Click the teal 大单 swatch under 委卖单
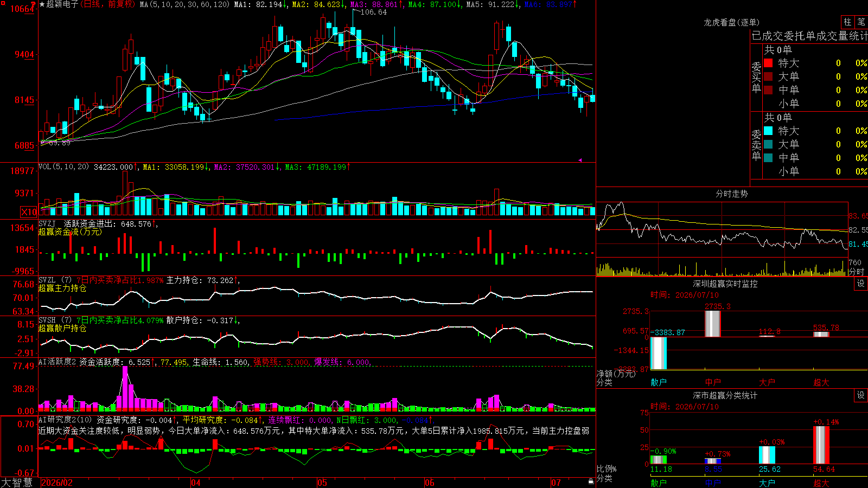The width and height of the screenshot is (868, 488). point(768,144)
